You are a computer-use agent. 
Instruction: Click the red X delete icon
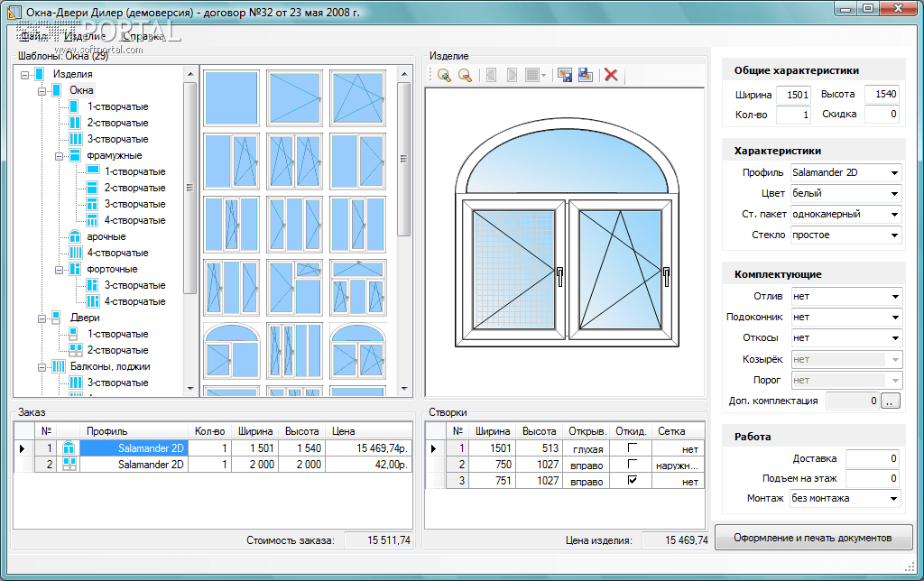(611, 76)
